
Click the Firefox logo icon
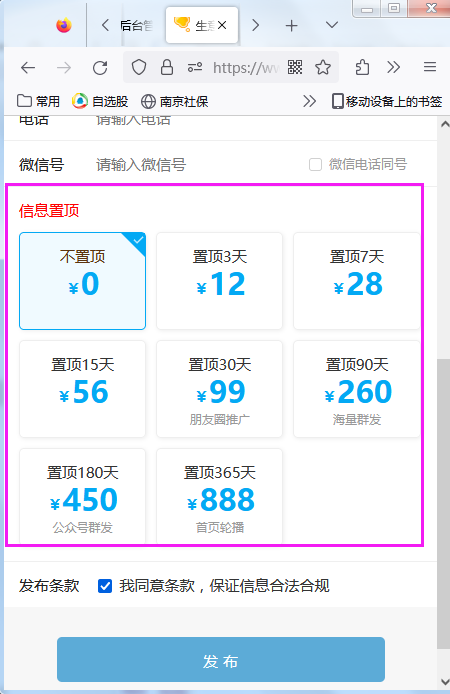coord(64,25)
